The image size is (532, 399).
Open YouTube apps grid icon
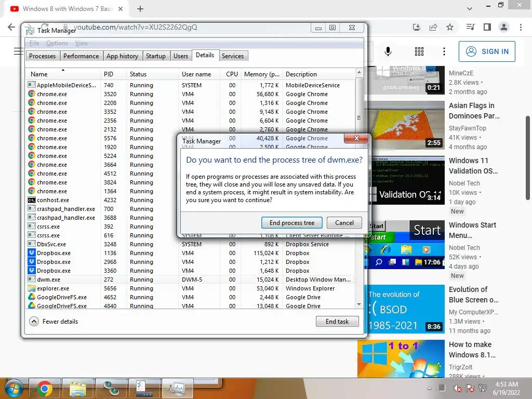(419, 51)
